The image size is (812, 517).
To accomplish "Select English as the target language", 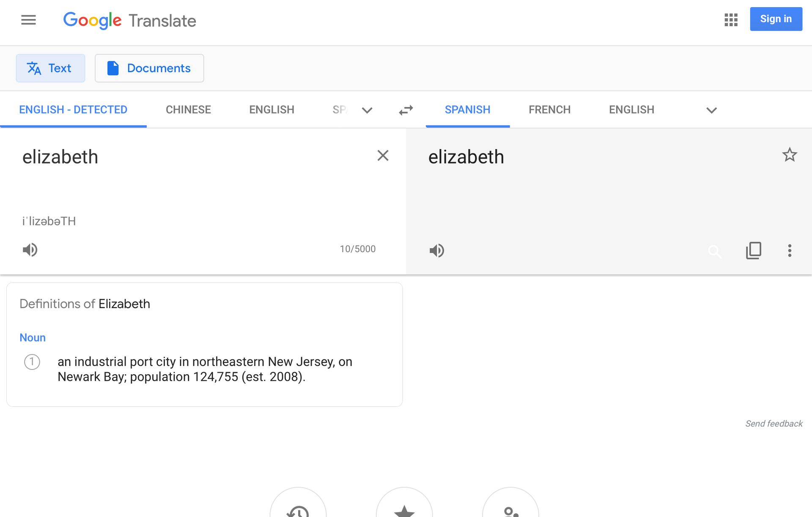I will [631, 110].
